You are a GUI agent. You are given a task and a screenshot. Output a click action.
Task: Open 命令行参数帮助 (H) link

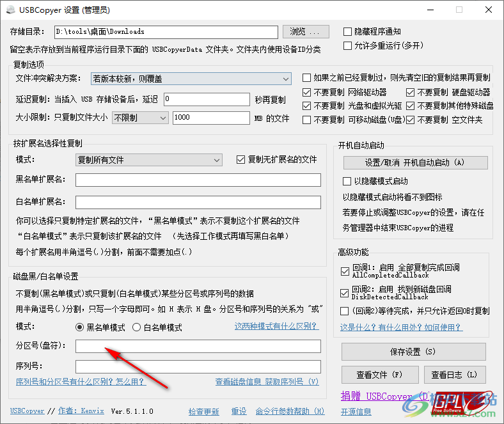(290, 411)
